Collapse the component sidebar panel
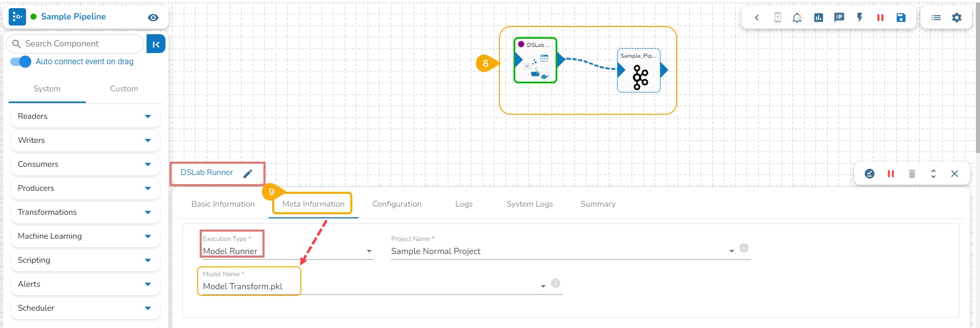 [x=156, y=44]
